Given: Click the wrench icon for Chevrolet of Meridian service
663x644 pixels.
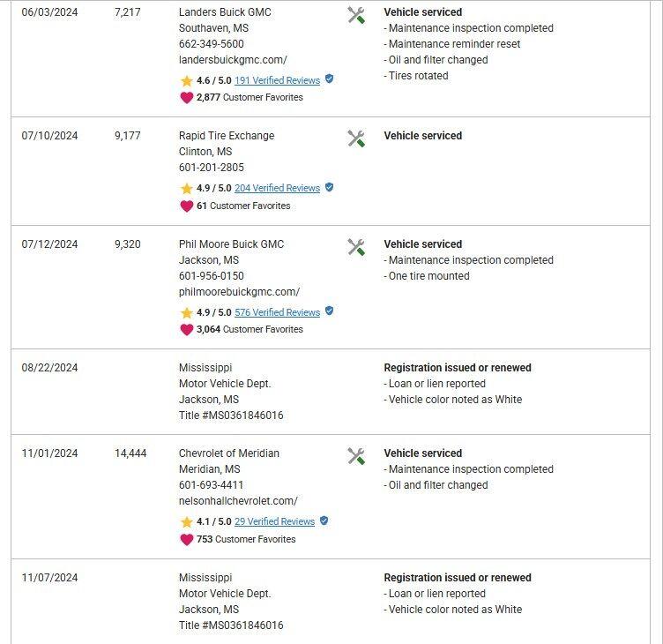Looking at the screenshot, I should pos(356,457).
